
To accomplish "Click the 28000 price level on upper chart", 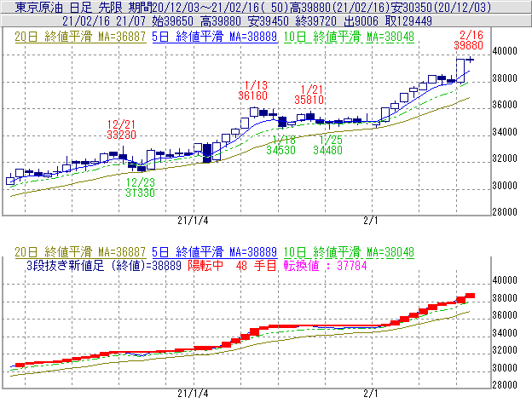I will 505,212.
